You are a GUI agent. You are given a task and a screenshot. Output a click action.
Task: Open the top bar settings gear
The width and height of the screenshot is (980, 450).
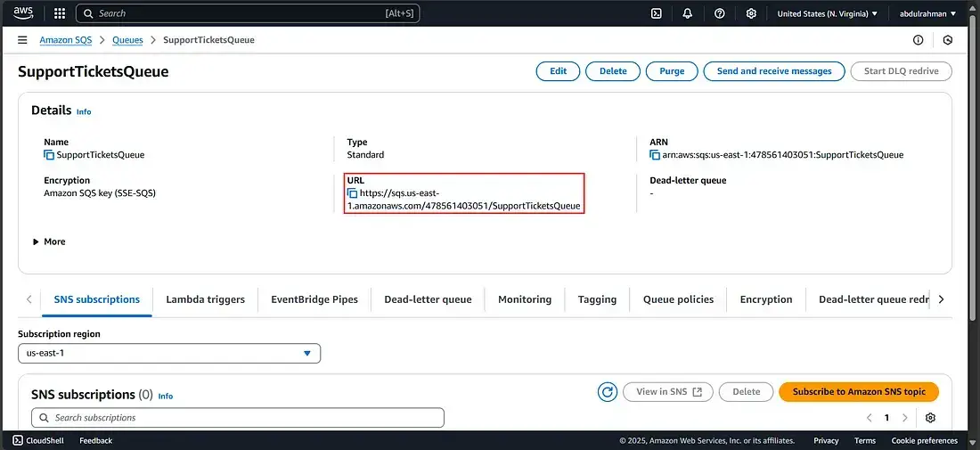point(751,13)
